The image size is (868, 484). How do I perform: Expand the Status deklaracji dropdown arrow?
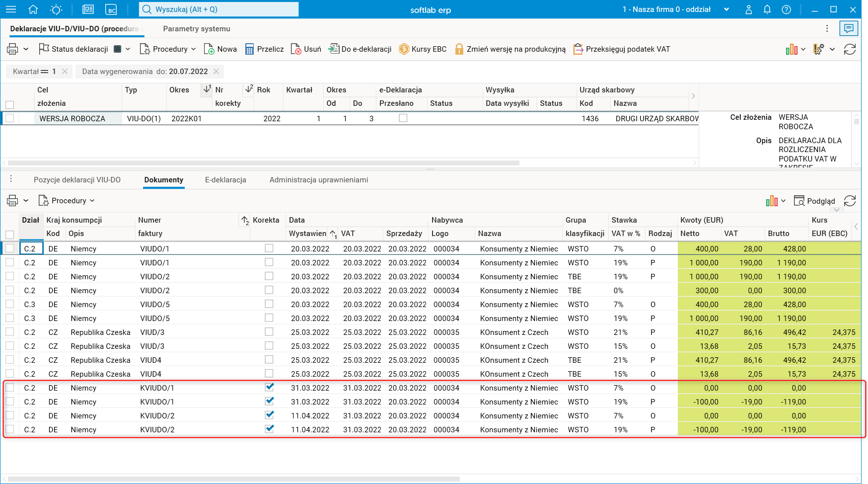[128, 49]
